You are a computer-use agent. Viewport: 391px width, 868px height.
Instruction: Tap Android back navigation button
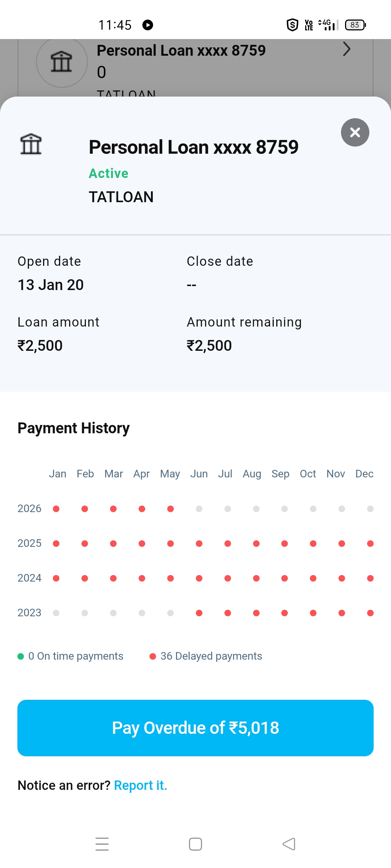289,844
